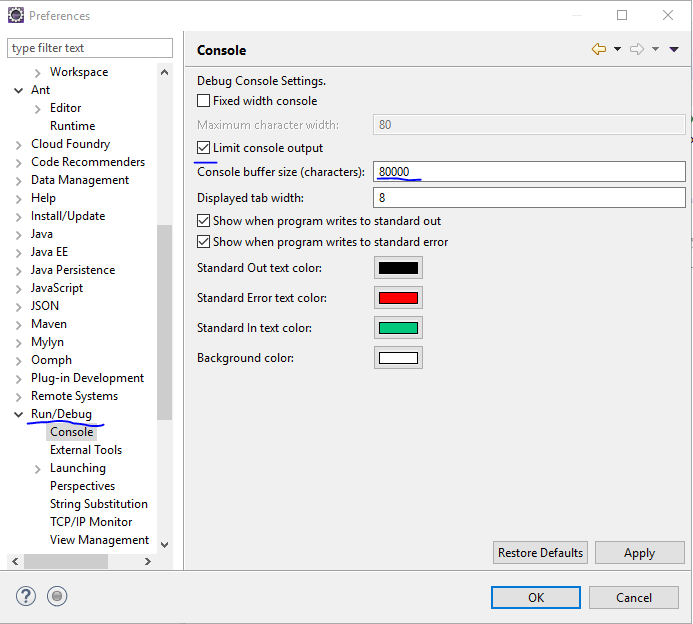This screenshot has width=693, height=624.
Task: Click the Help question mark icon
Action: point(26,596)
